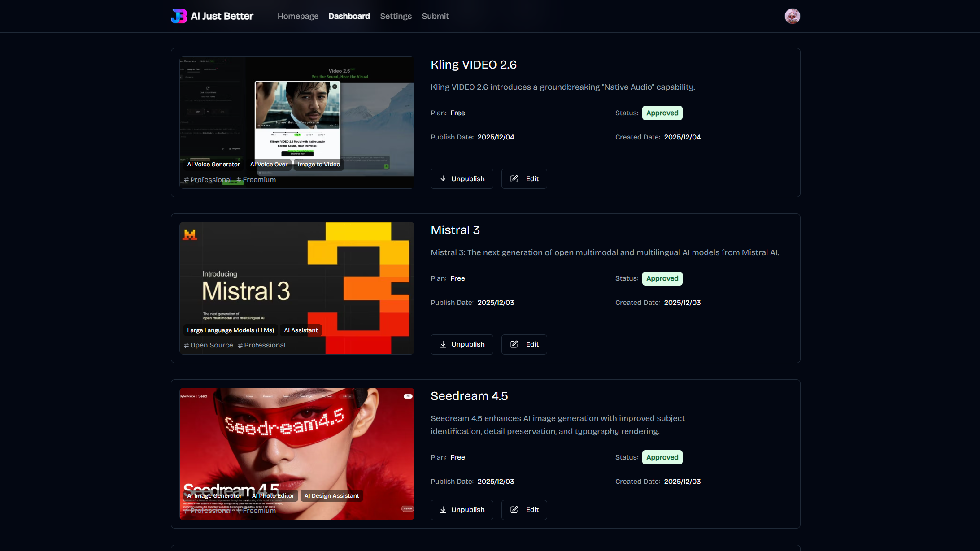The image size is (980, 551).
Task: Click Unpublish icon for Seedream 4.5
Action: (443, 510)
